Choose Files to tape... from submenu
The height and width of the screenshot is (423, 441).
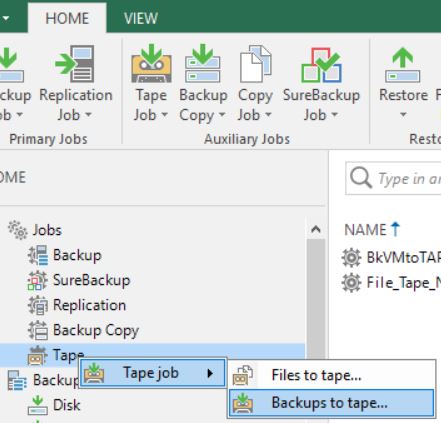point(332,375)
